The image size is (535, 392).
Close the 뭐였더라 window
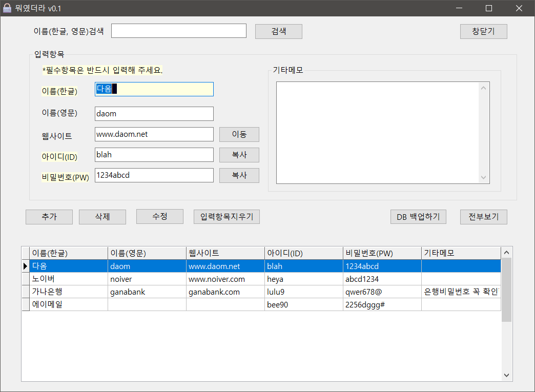(x=519, y=8)
